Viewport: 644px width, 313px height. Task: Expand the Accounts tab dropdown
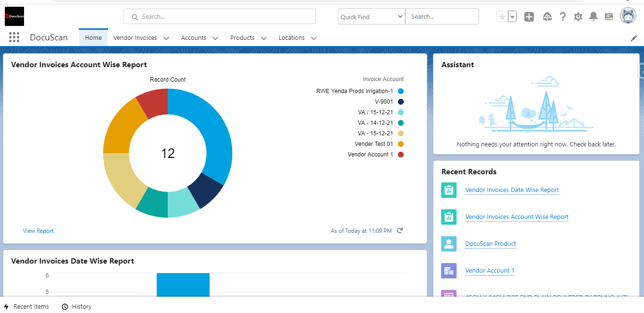[x=215, y=37]
